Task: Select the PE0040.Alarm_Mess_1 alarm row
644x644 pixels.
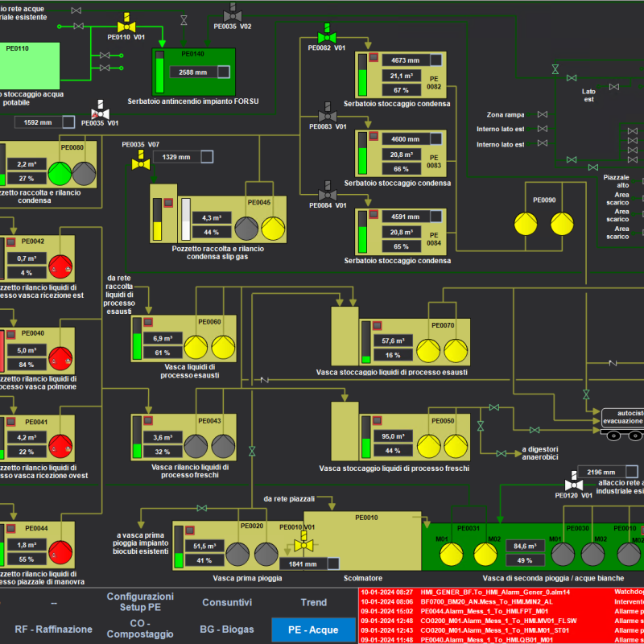Action: click(x=502, y=639)
